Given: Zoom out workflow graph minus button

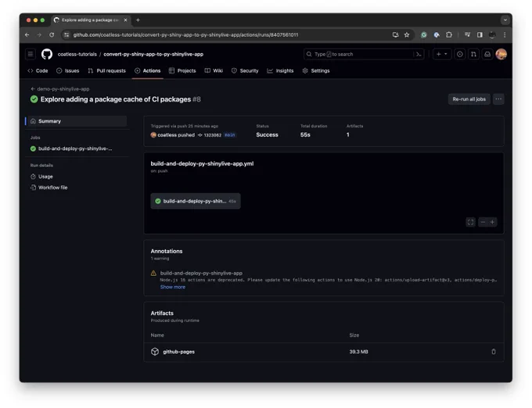Looking at the screenshot, I should coord(483,222).
